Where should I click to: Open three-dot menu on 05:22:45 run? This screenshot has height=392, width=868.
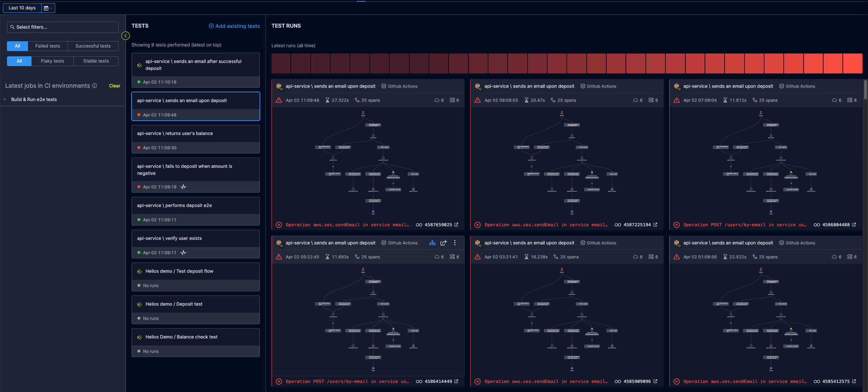click(455, 243)
